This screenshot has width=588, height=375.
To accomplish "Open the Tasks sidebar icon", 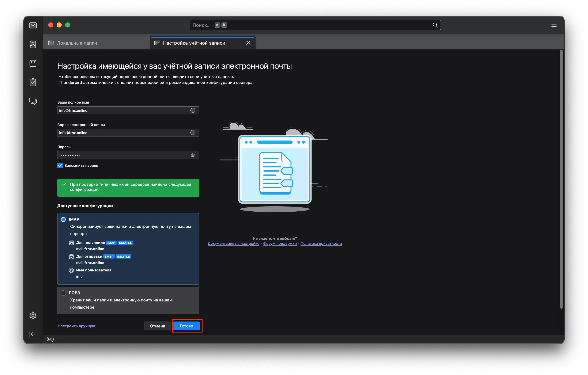I will [33, 82].
